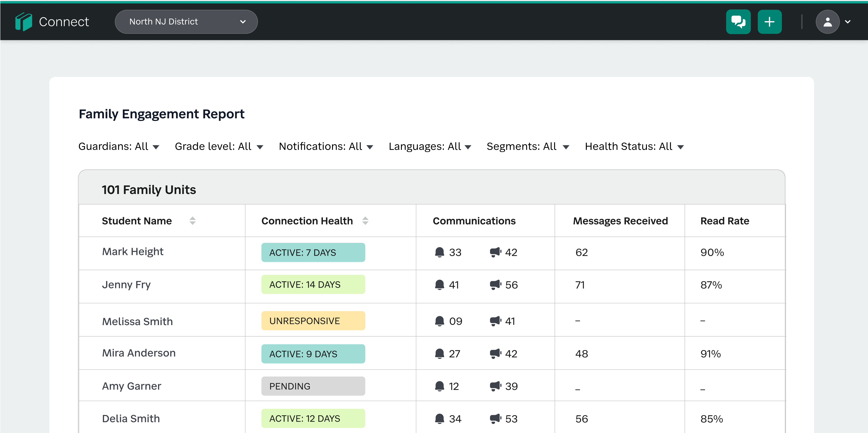The width and height of the screenshot is (868, 433).
Task: Expand the Guardians: All filter
Action: tap(119, 146)
